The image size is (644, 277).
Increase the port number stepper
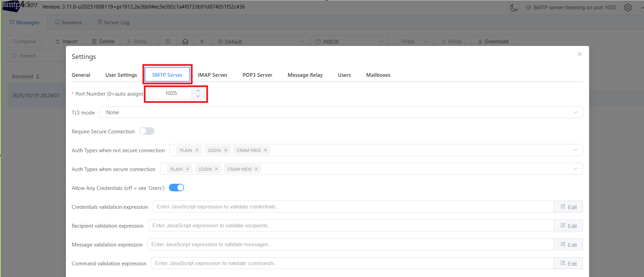point(198,91)
